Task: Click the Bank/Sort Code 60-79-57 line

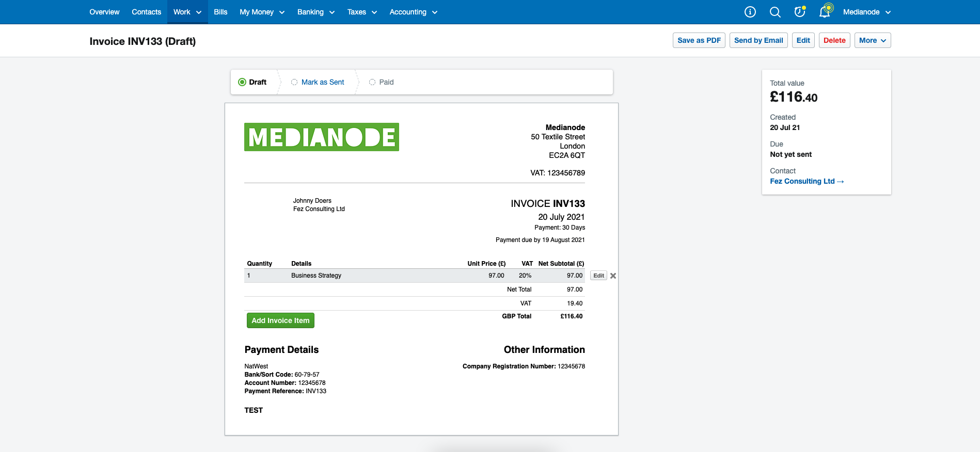Action: [x=282, y=375]
